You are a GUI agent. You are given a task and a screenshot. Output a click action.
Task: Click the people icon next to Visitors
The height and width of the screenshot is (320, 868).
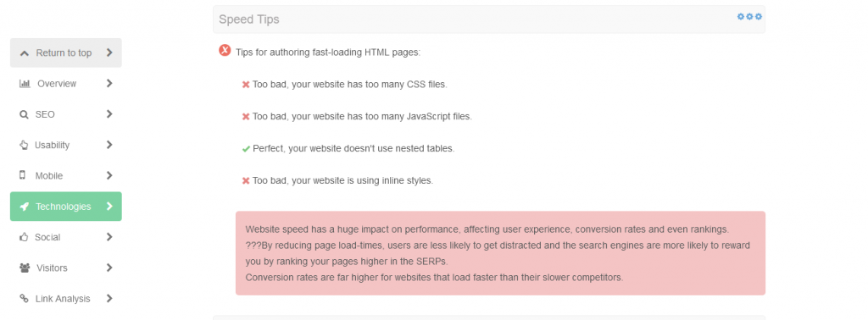coord(25,268)
